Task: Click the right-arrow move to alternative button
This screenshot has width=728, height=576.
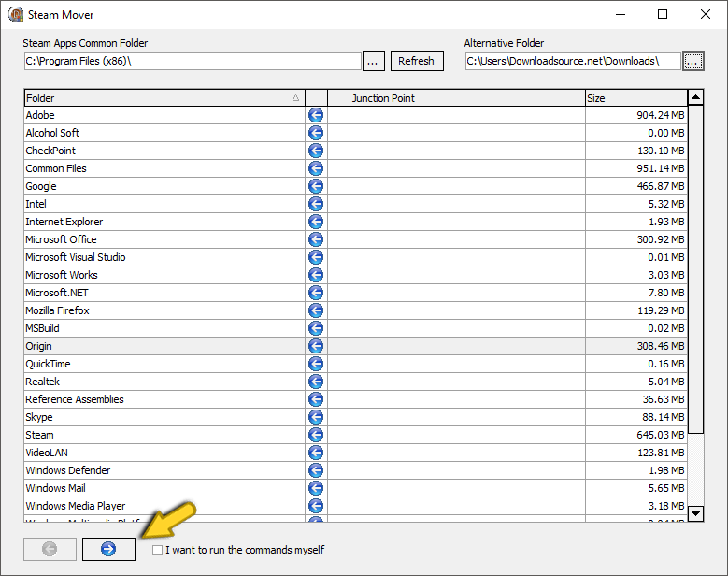Action: [108, 549]
